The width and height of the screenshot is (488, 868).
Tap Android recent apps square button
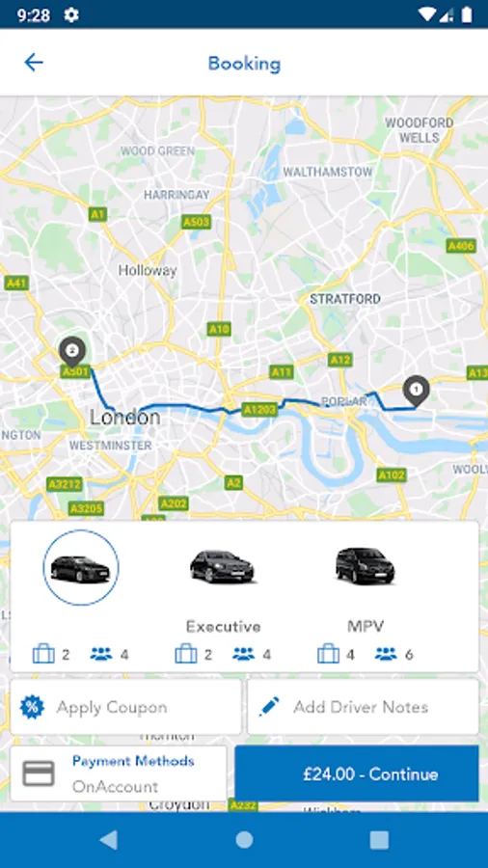(379, 840)
